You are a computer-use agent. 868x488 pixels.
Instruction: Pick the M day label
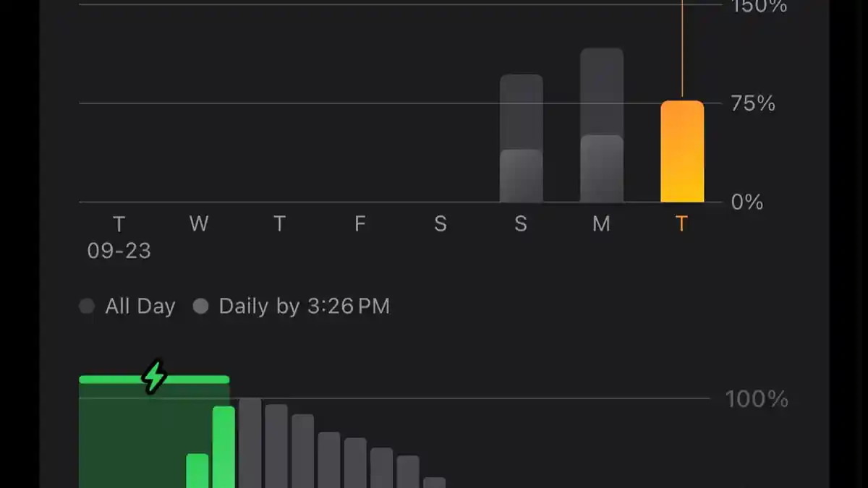pos(601,224)
